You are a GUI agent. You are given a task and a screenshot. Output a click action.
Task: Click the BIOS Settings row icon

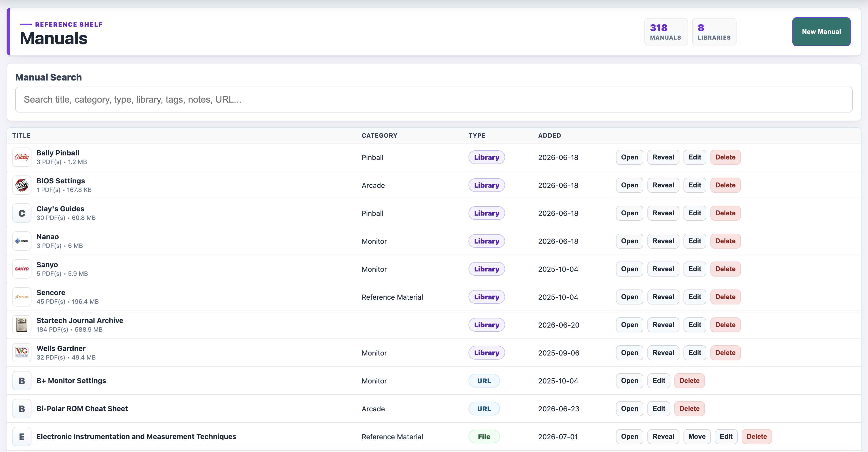(22, 185)
